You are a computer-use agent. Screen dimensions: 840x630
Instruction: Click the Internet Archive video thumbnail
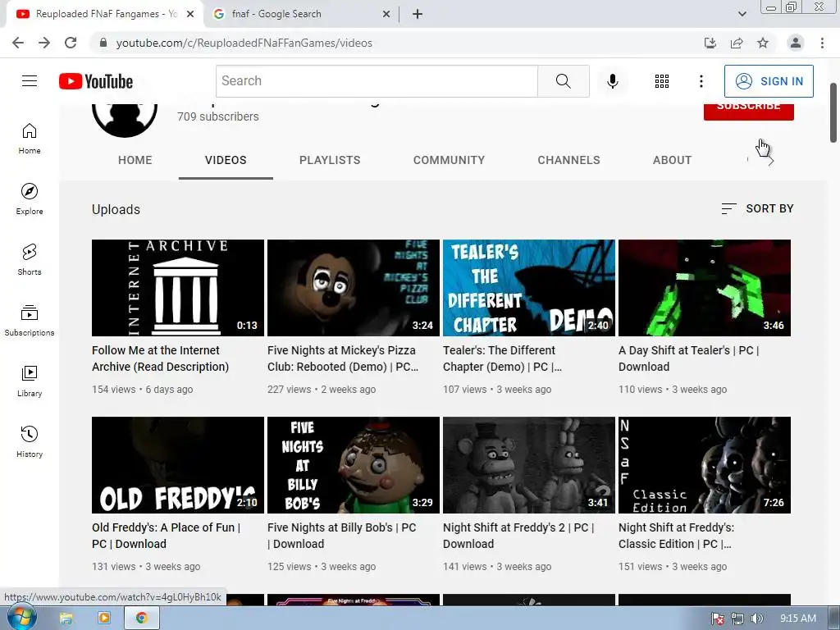[178, 288]
